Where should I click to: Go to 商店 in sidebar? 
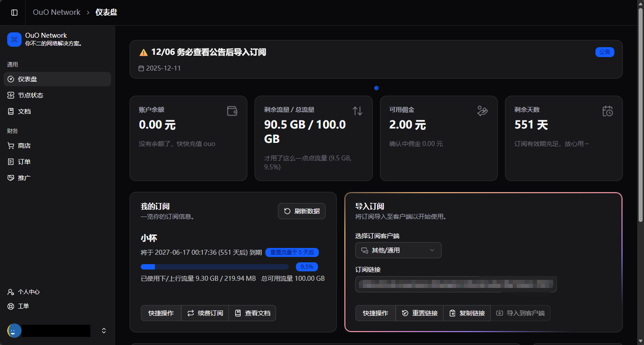24,146
